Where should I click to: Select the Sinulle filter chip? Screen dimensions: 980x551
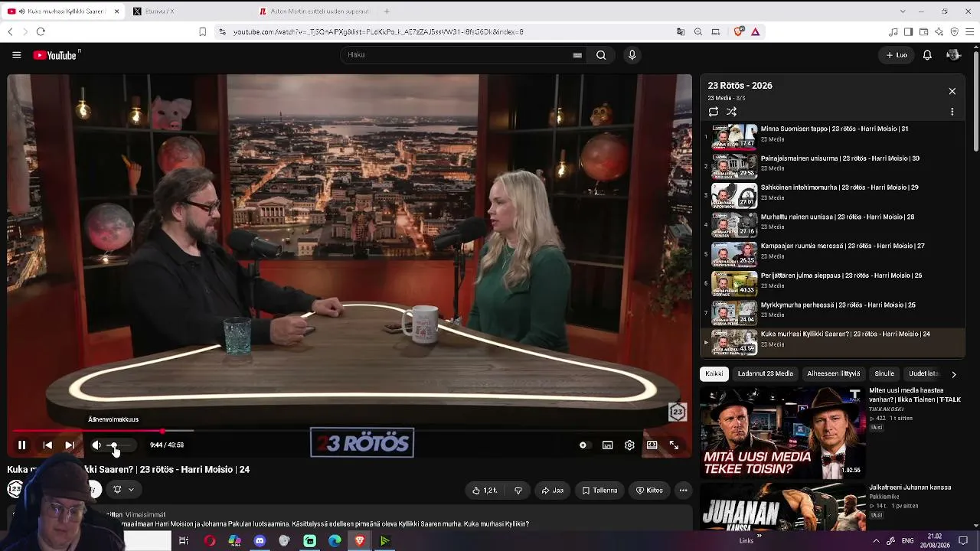884,373
